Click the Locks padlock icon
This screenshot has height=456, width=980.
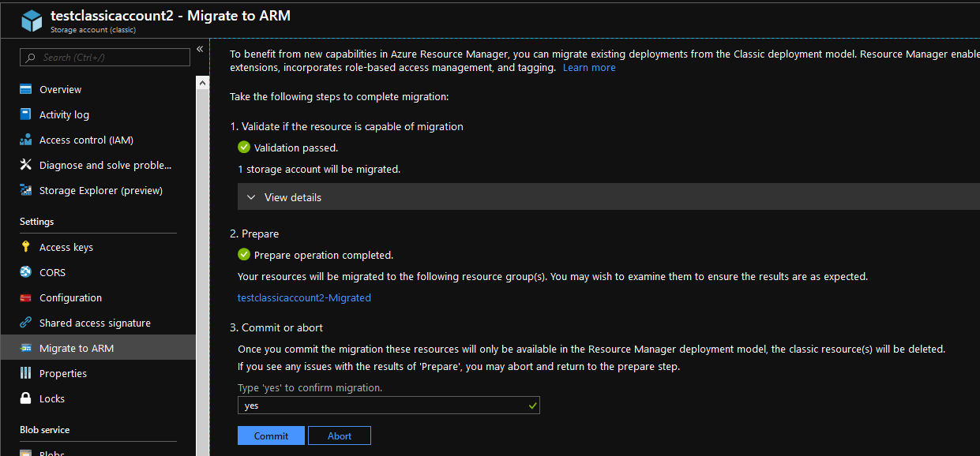click(25, 398)
